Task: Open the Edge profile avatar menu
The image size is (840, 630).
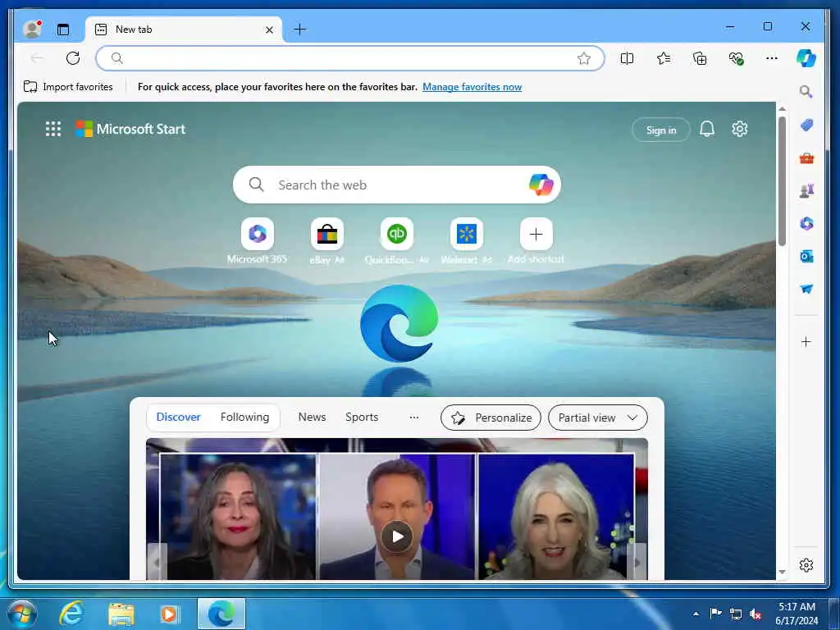Action: (x=32, y=29)
